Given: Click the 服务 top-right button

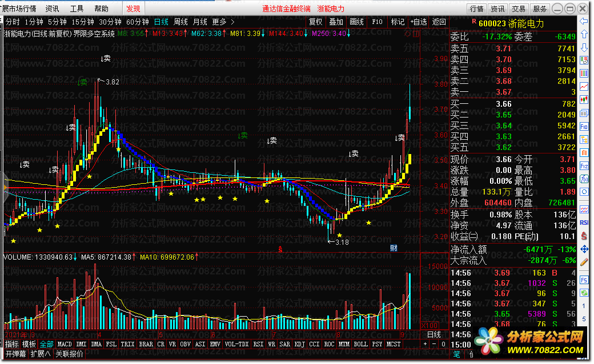Looking at the screenshot, I should 539,9.
